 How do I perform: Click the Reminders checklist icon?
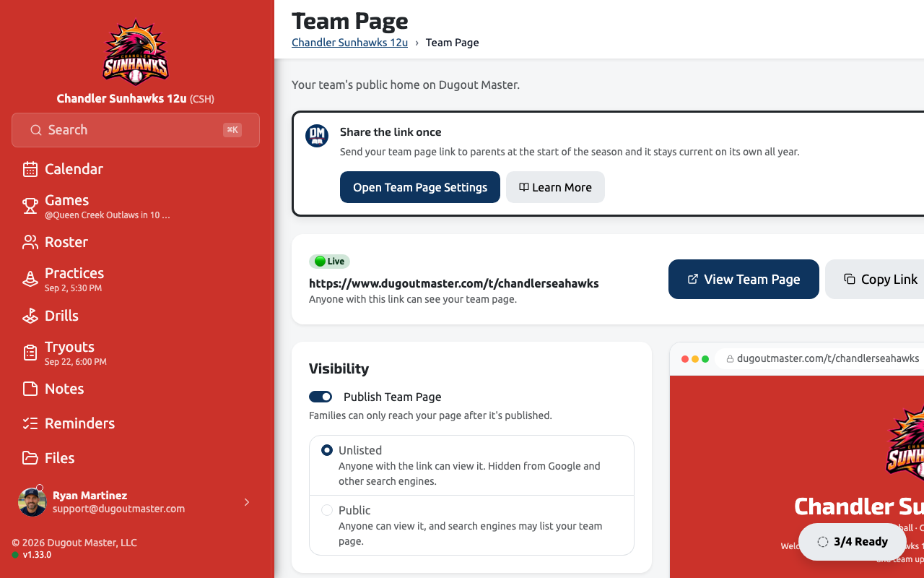pyautogui.click(x=30, y=423)
